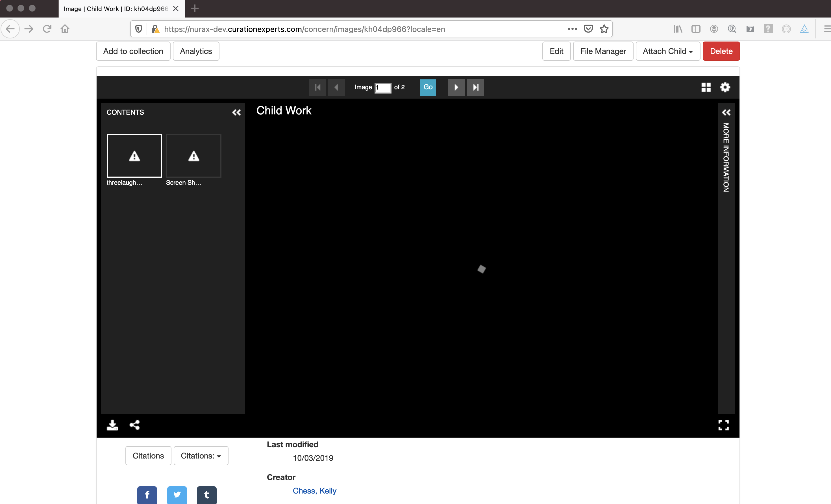The height and width of the screenshot is (504, 831).
Task: Select the threelaugh... thumbnail
Action: click(134, 156)
